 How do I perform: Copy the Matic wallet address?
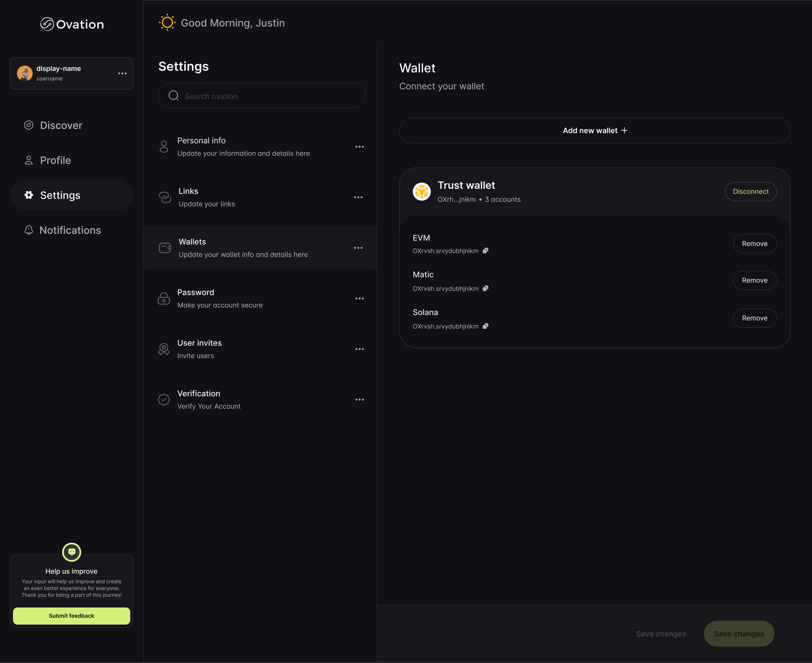485,288
